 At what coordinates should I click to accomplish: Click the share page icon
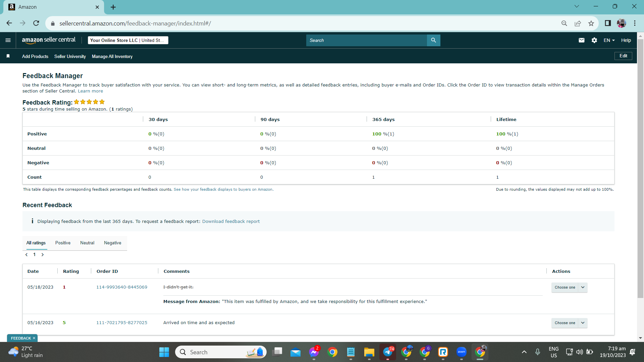pos(578,23)
